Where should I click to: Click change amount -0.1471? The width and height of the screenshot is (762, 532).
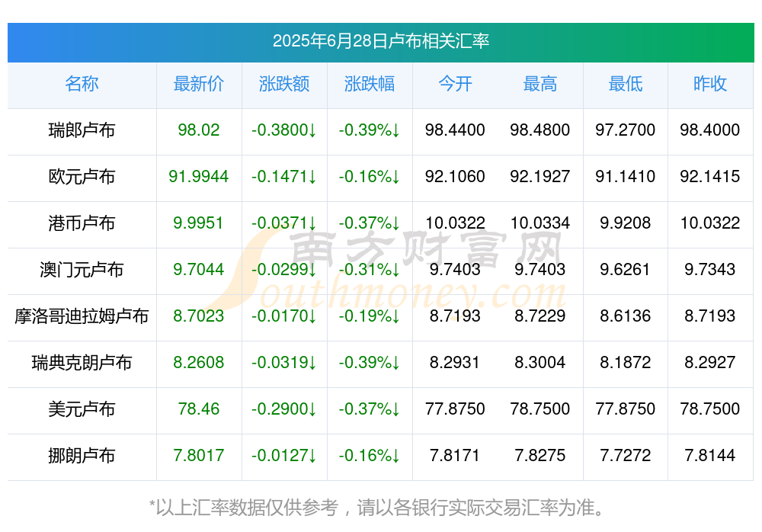(284, 177)
